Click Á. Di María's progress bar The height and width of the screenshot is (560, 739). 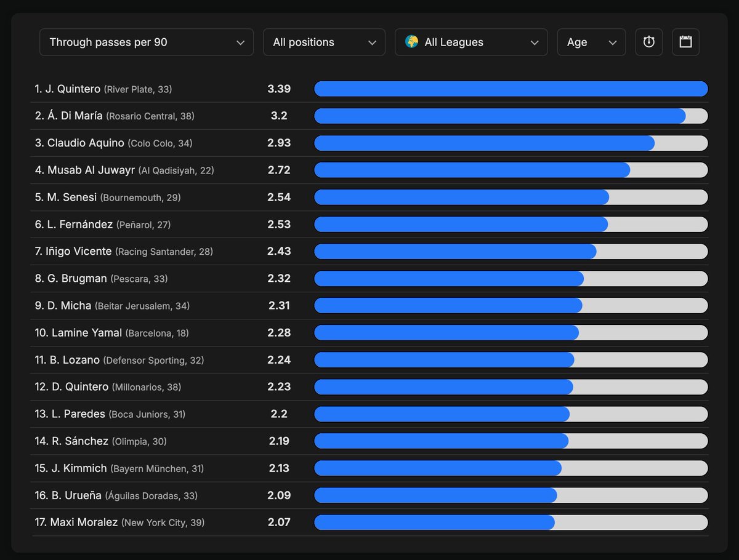click(511, 116)
